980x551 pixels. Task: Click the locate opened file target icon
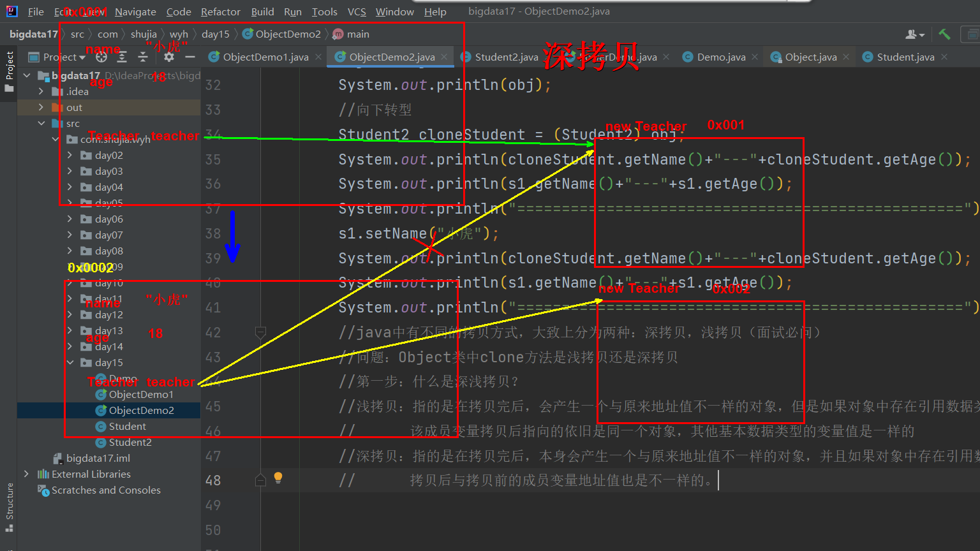coord(101,57)
